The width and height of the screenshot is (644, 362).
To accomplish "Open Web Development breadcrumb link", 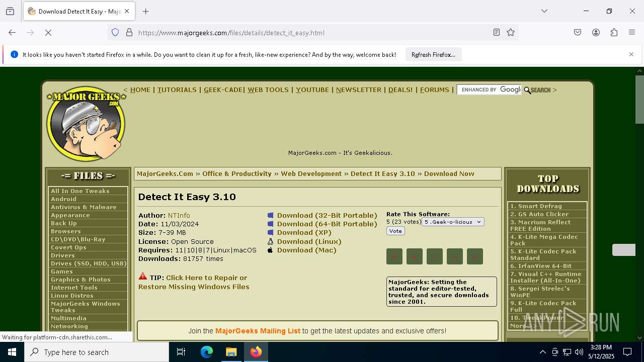I will point(311,174).
